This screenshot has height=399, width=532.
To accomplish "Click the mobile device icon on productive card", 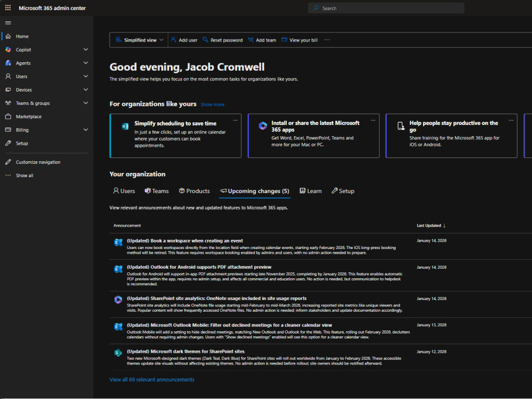I will (x=401, y=126).
